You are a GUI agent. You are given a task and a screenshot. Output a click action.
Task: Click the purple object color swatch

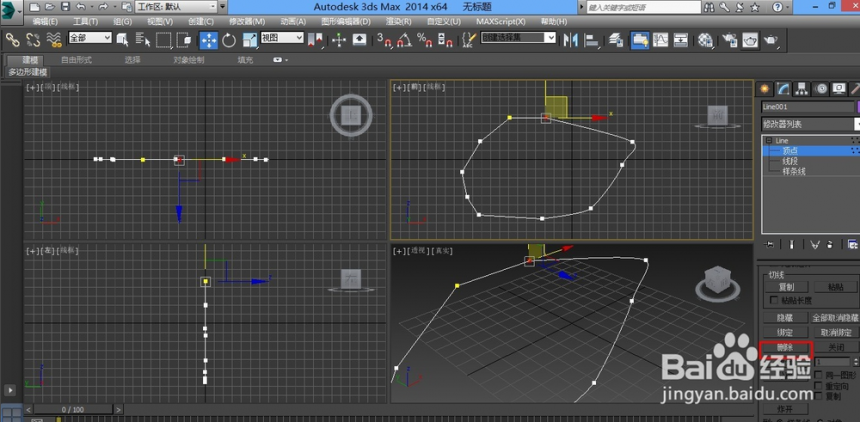(857, 107)
